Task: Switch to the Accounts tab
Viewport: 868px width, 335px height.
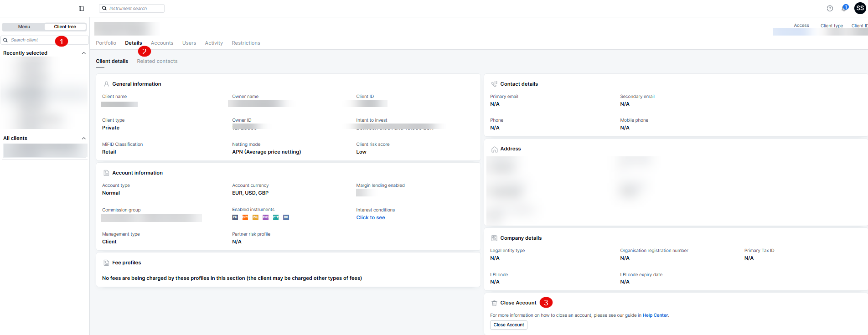Action: pyautogui.click(x=162, y=43)
